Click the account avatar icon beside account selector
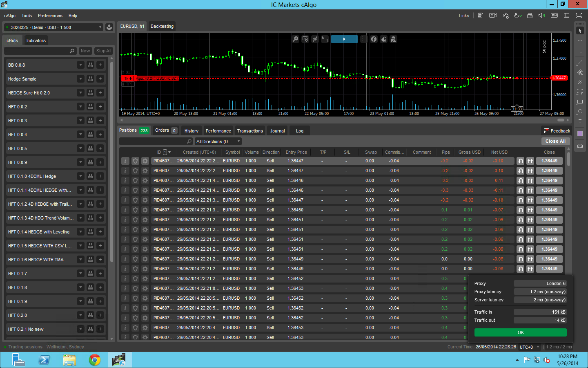 [x=109, y=27]
